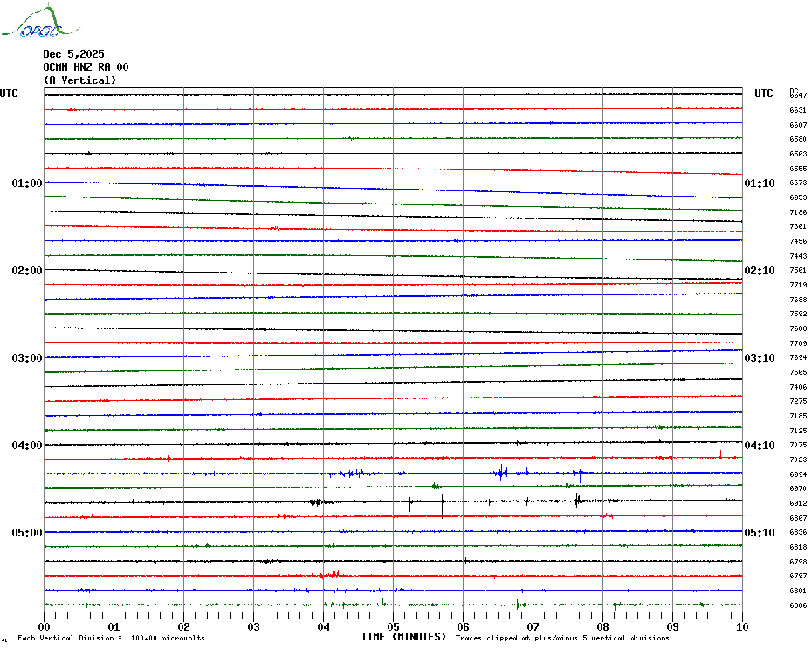Click the UTC label at top left
This screenshot has width=812, height=650.
coord(9,94)
